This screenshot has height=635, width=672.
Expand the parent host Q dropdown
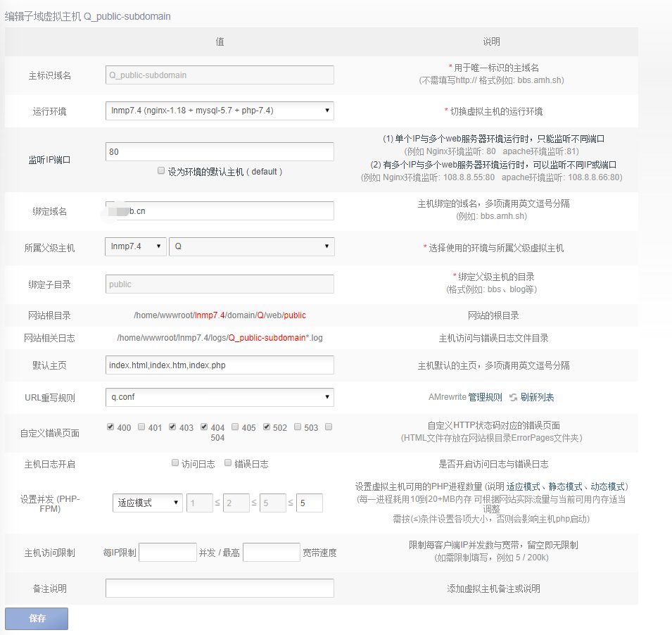[251, 247]
